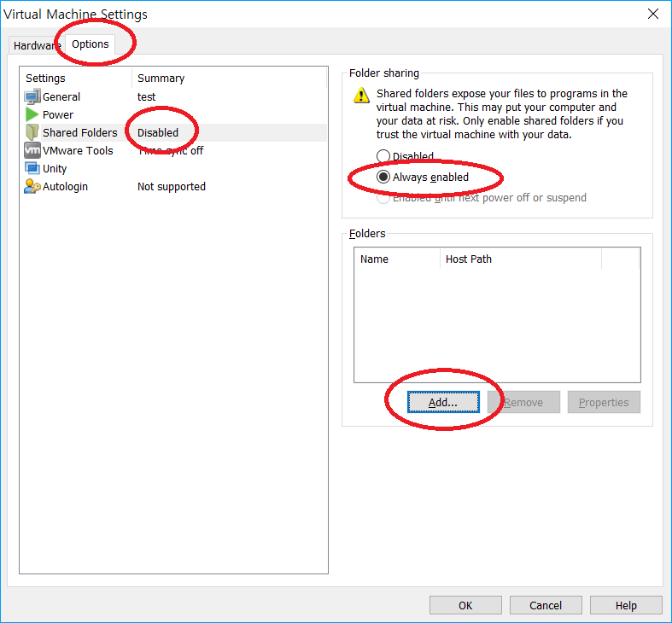Viewport: 672px width, 623px height.
Task: Click the Add... button
Action: (443, 402)
